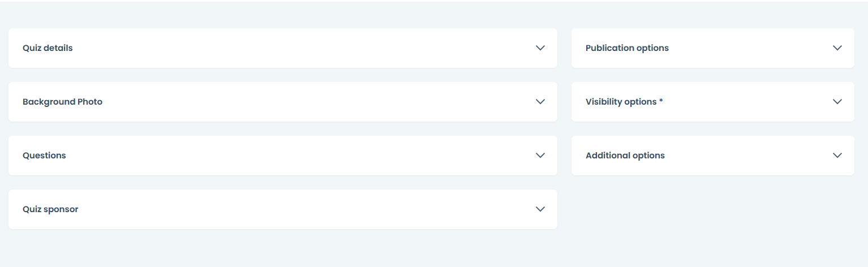Select the "Publication options" heading text
The height and width of the screenshot is (267, 868).
627,48
